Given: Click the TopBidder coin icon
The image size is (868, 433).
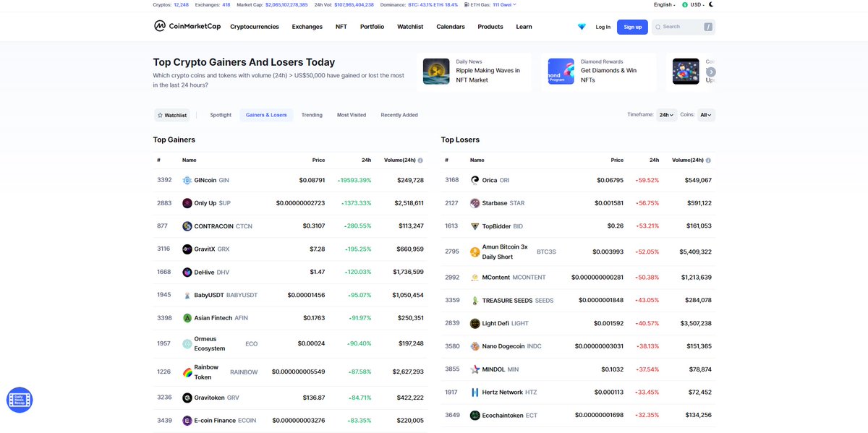Looking at the screenshot, I should 475,226.
